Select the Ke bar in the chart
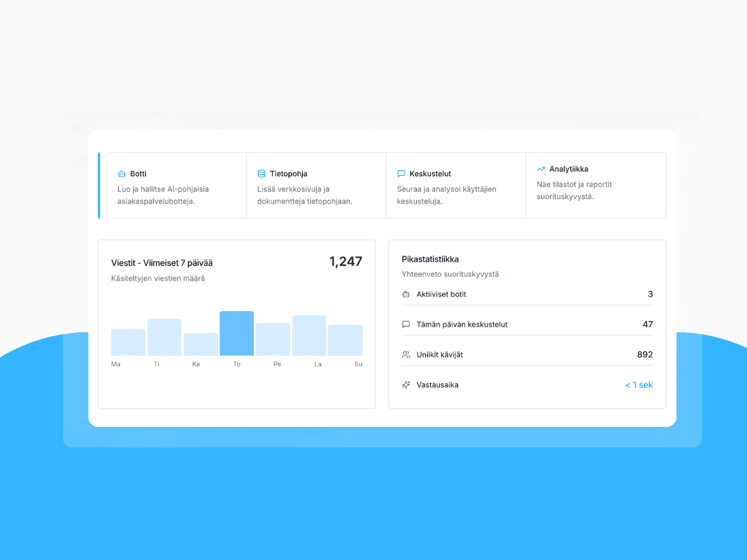Image resolution: width=747 pixels, height=560 pixels. [x=200, y=345]
